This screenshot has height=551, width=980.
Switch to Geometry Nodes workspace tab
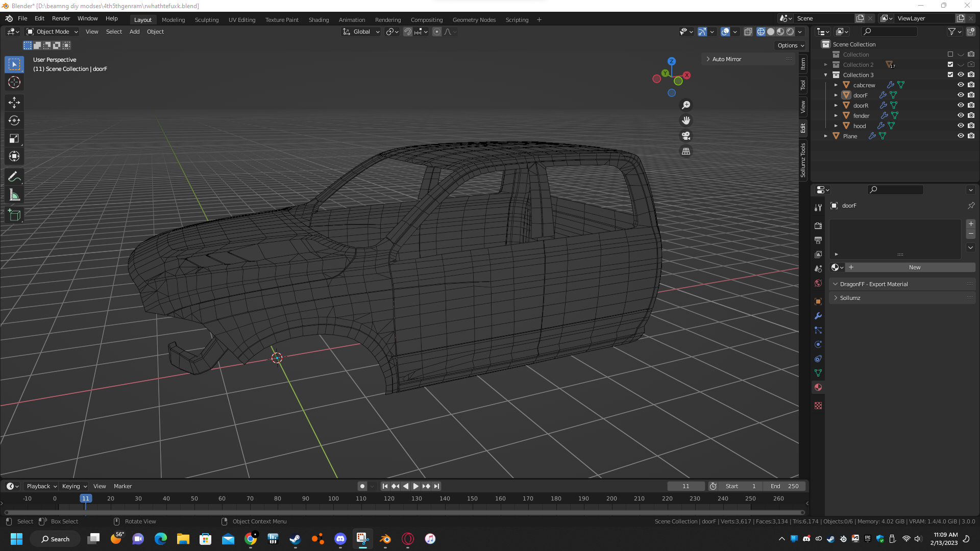(474, 20)
